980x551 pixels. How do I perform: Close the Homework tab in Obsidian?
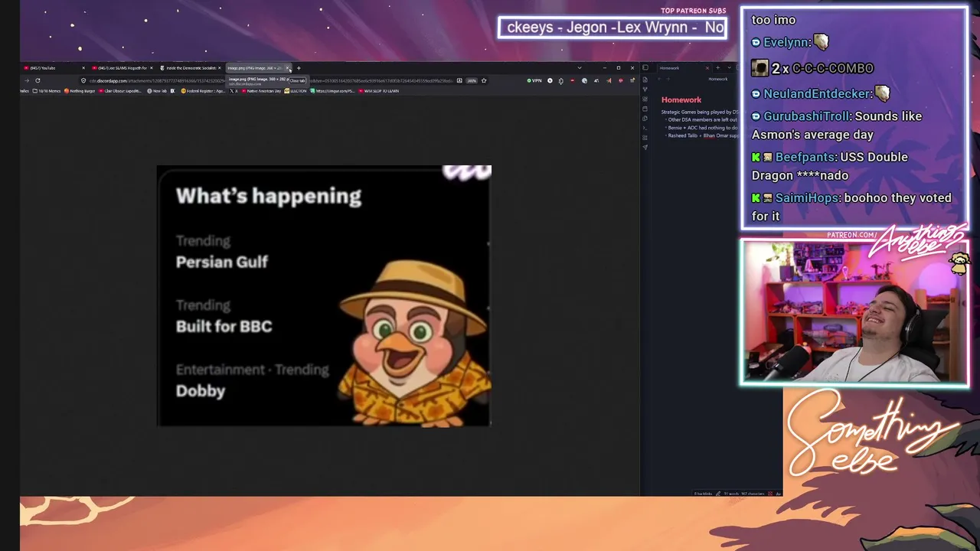(707, 68)
